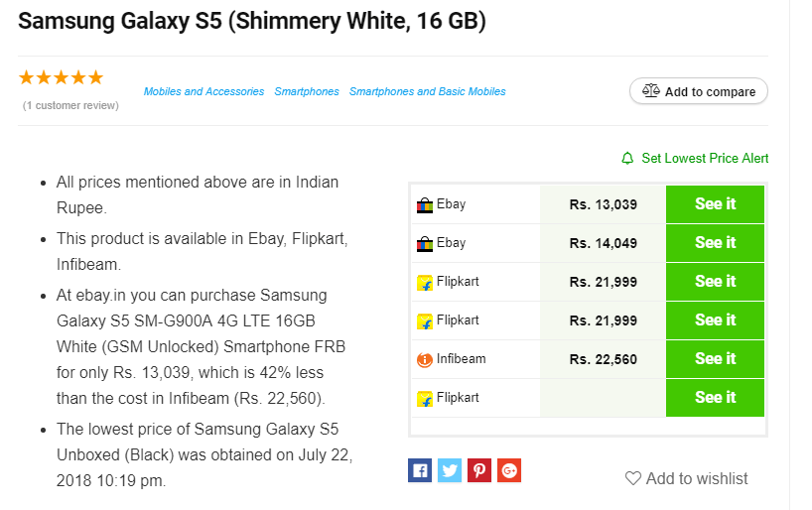Image resolution: width=812 pixels, height=510 pixels.
Task: Click the last Flipkart row logo
Action: tap(425, 398)
